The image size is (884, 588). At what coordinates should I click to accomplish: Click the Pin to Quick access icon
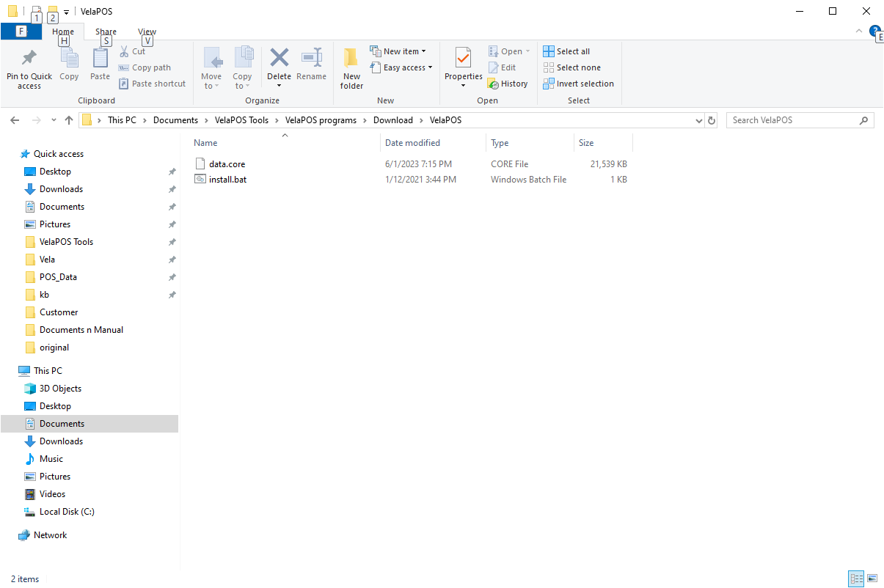coord(29,58)
